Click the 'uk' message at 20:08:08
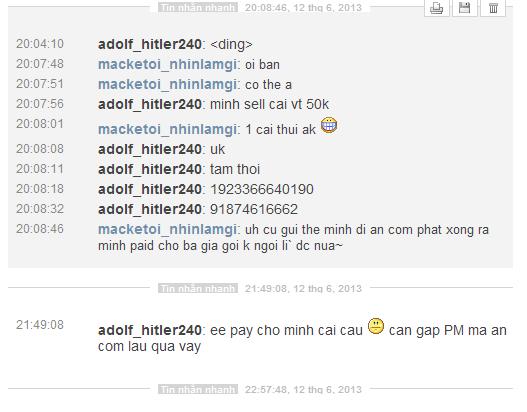Image resolution: width=527 pixels, height=412 pixels. click(217, 149)
